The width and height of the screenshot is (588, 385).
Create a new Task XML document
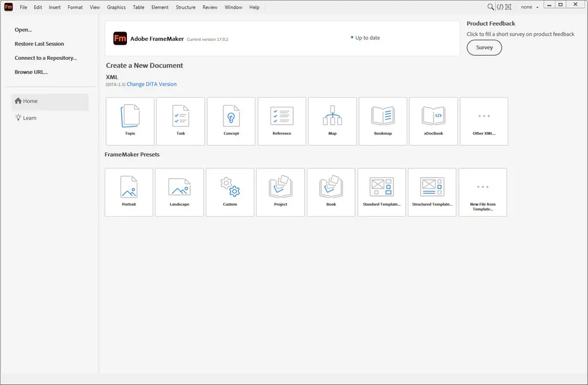181,121
